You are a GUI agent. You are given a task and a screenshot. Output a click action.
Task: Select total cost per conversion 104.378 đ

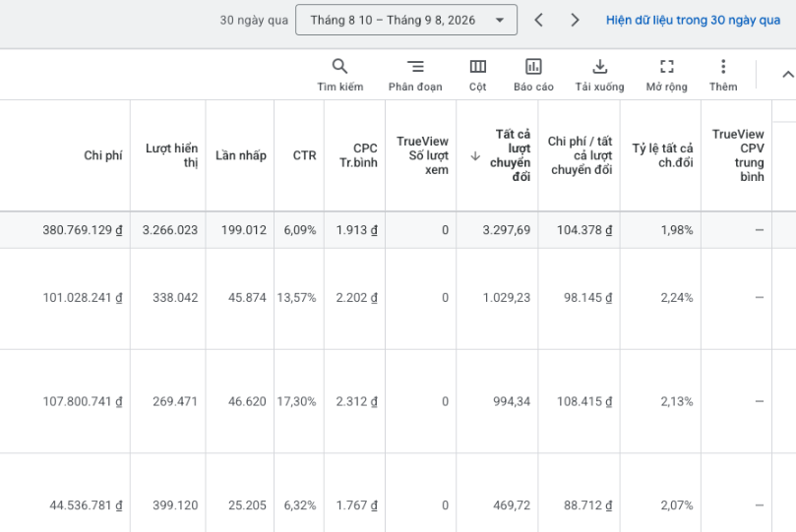pos(584,230)
